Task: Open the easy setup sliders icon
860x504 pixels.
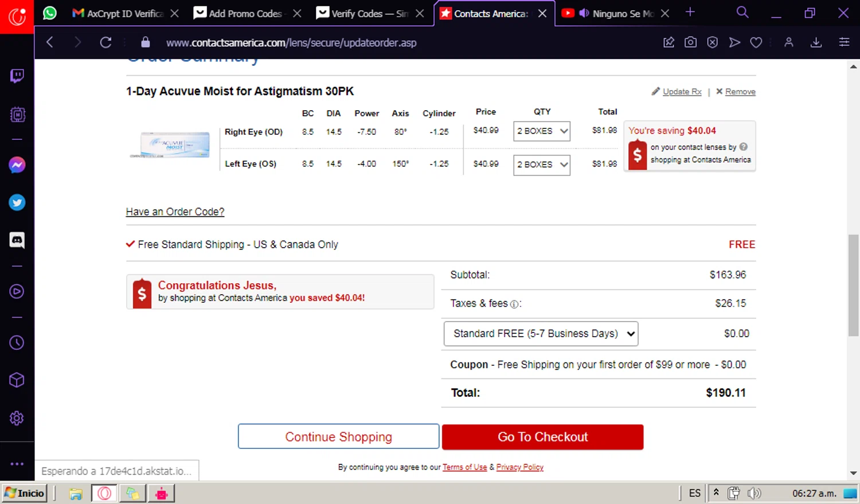Action: (x=844, y=42)
